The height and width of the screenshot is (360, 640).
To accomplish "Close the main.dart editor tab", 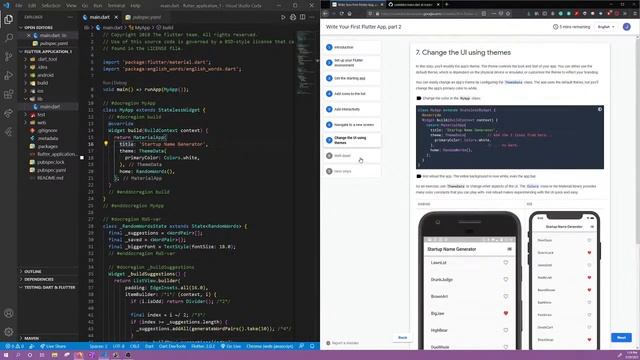I will (116, 17).
